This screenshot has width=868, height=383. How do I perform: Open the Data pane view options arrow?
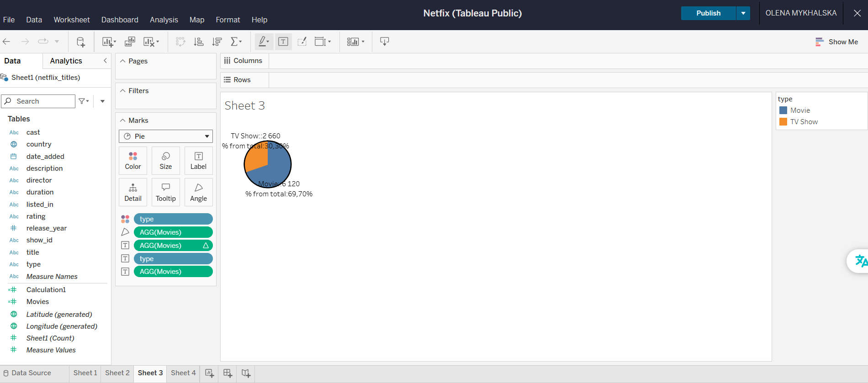pos(102,101)
